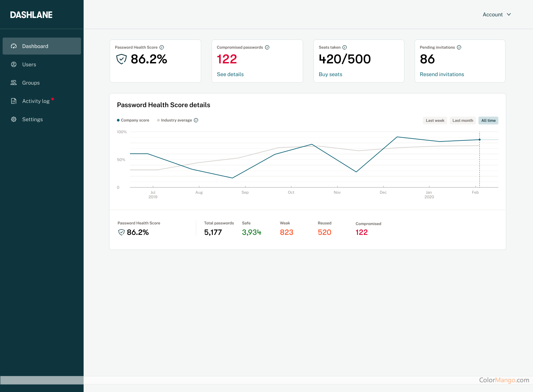
Task: Select the All time range filter
Action: (x=488, y=121)
